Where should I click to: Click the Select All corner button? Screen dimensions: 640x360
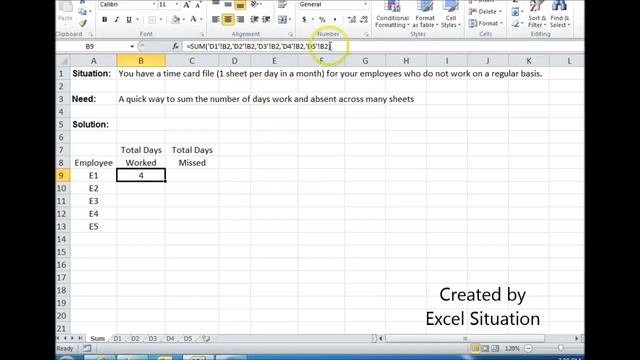pos(63,61)
